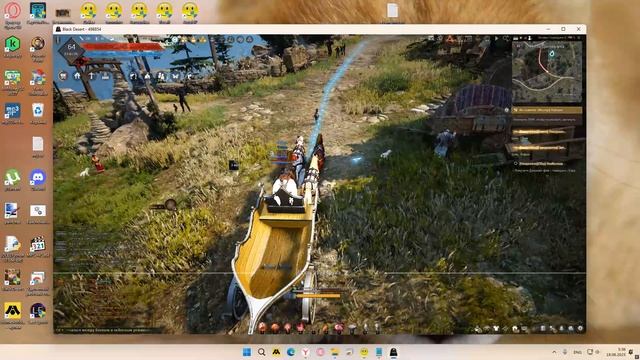Select the mp3 converter desktop icon
The image size is (640, 360).
point(13,113)
